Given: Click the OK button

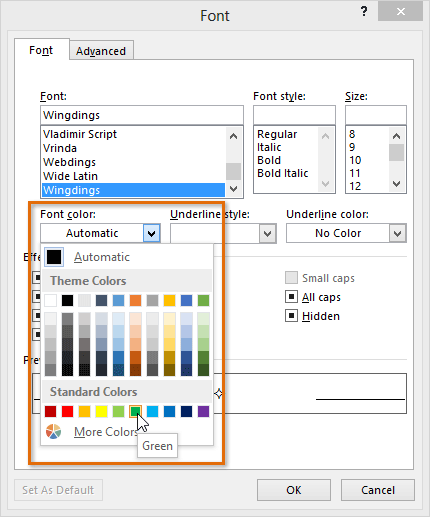Looking at the screenshot, I should (x=294, y=490).
